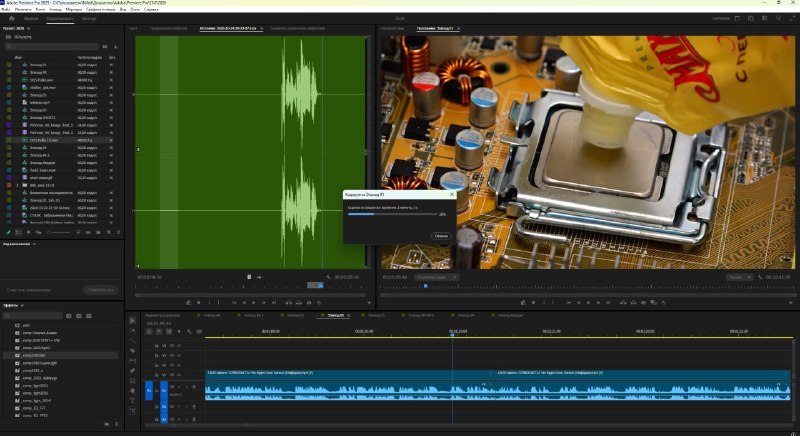Viewport: 800px width, 436px height.
Task: Open timeline display settings wrench icon
Action: [x=189, y=331]
